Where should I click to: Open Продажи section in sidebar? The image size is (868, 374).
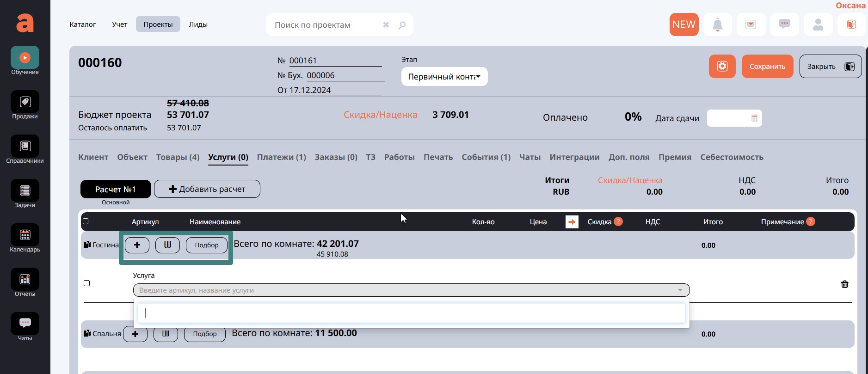pyautogui.click(x=25, y=102)
